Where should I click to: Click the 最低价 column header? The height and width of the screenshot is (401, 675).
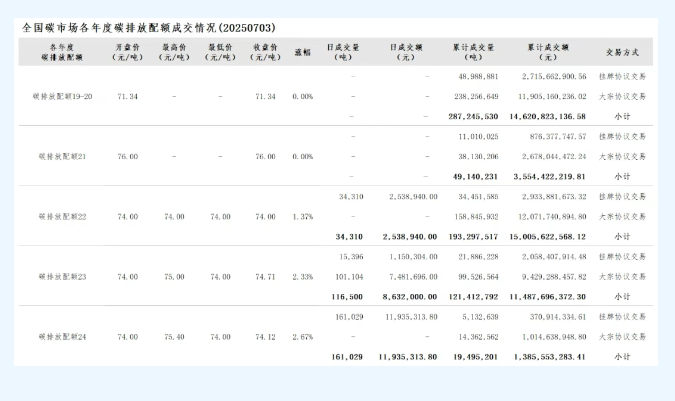point(220,52)
